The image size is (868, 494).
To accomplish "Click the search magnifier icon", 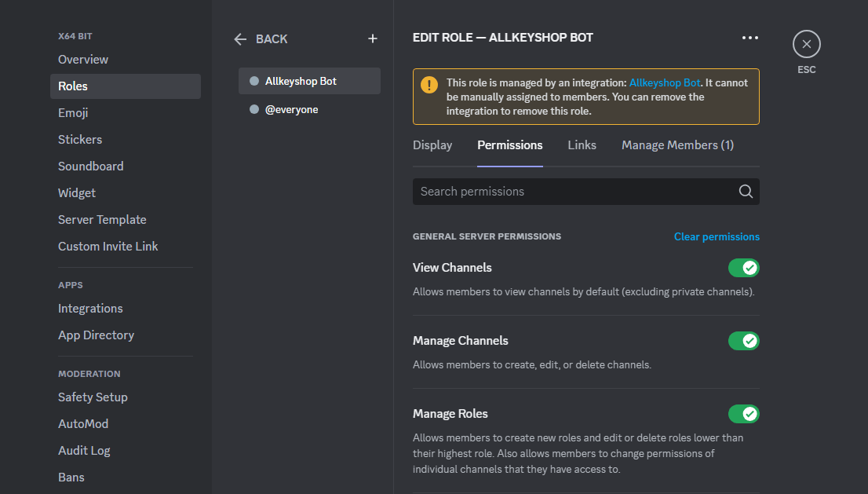I will coord(745,192).
